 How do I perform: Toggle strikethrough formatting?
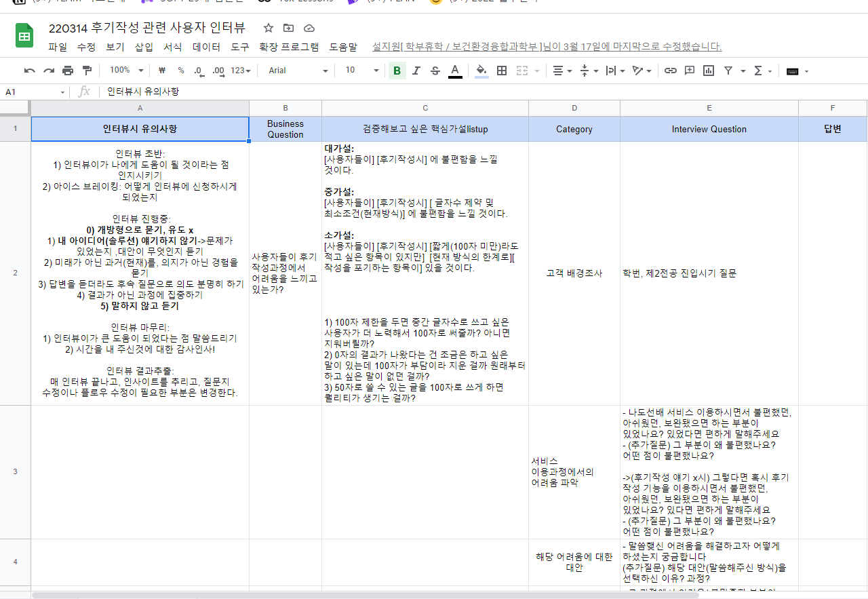click(x=435, y=71)
